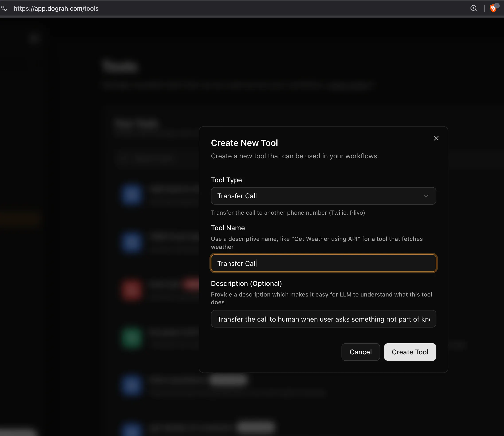Image resolution: width=504 pixels, height=436 pixels.
Task: Click the LLM description hint text
Action: [x=321, y=298]
